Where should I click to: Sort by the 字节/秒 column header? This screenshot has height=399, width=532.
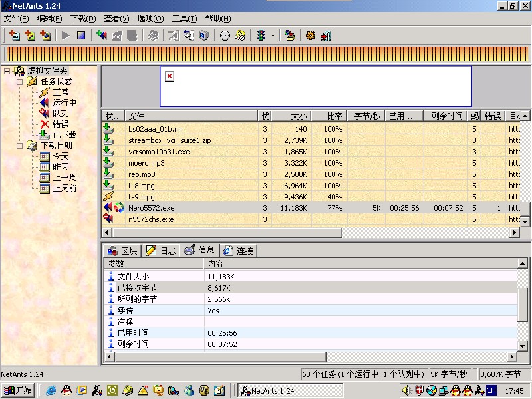pos(366,116)
